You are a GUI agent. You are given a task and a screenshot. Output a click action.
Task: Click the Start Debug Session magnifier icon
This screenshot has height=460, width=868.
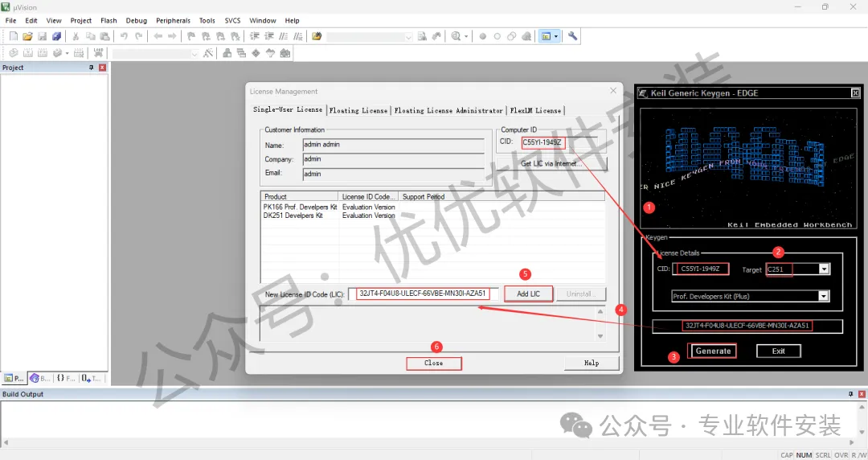click(456, 36)
